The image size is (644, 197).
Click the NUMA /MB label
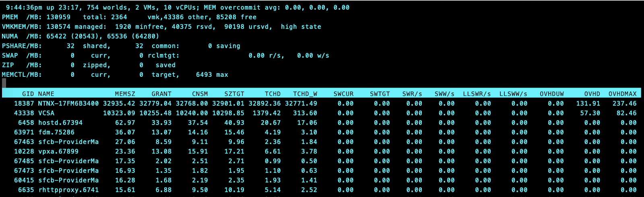[x=22, y=36]
